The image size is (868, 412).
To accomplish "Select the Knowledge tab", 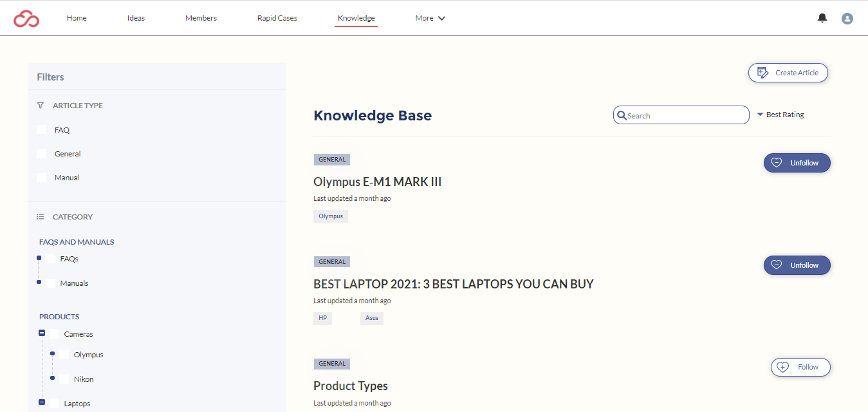I will coord(356,18).
